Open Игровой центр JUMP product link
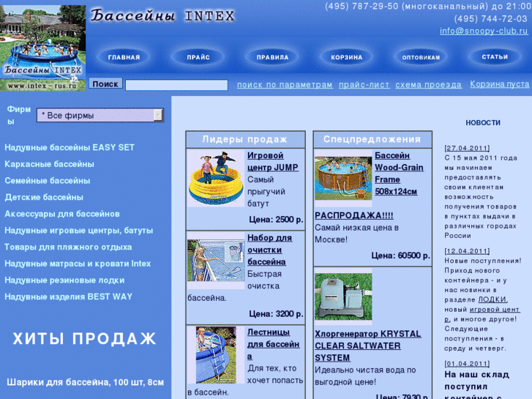 pos(273,161)
